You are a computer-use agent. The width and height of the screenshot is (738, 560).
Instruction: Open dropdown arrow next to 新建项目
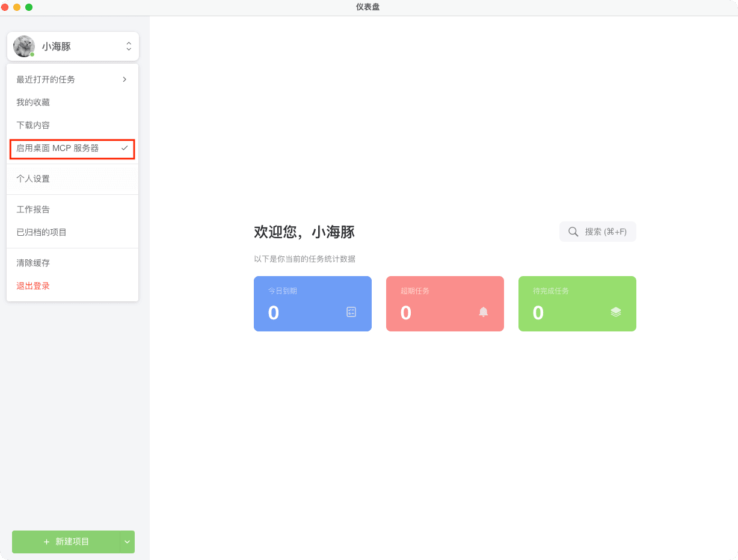[127, 542]
